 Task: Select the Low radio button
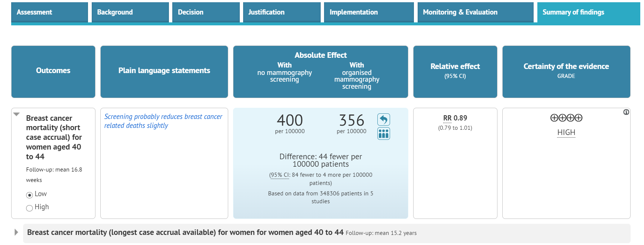[29, 194]
